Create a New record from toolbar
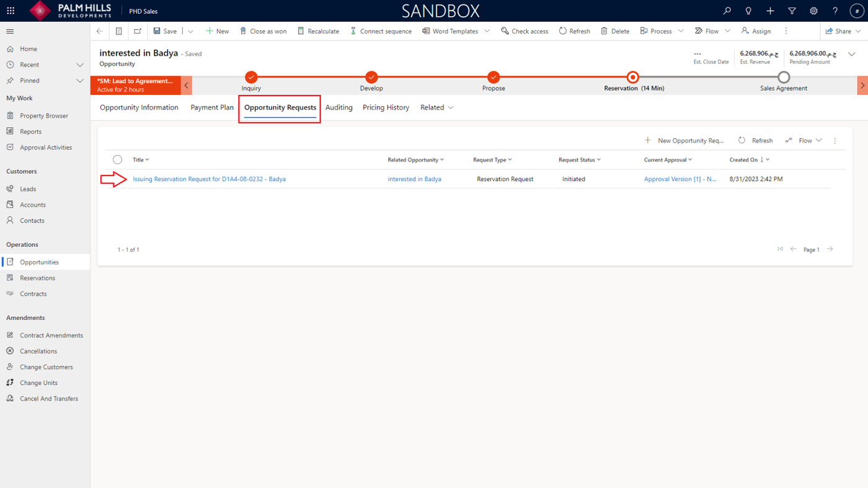Screen dimensions: 868x488 pyautogui.click(x=218, y=31)
